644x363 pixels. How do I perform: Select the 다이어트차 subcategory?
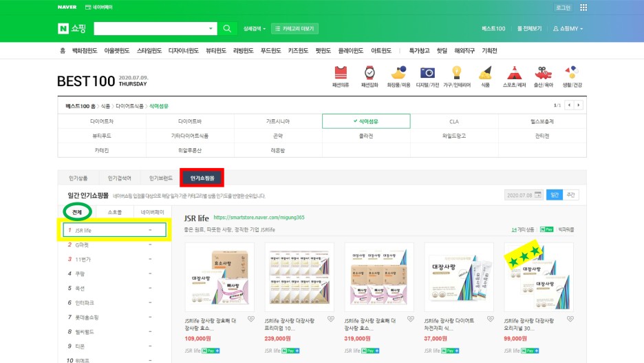[102, 121]
